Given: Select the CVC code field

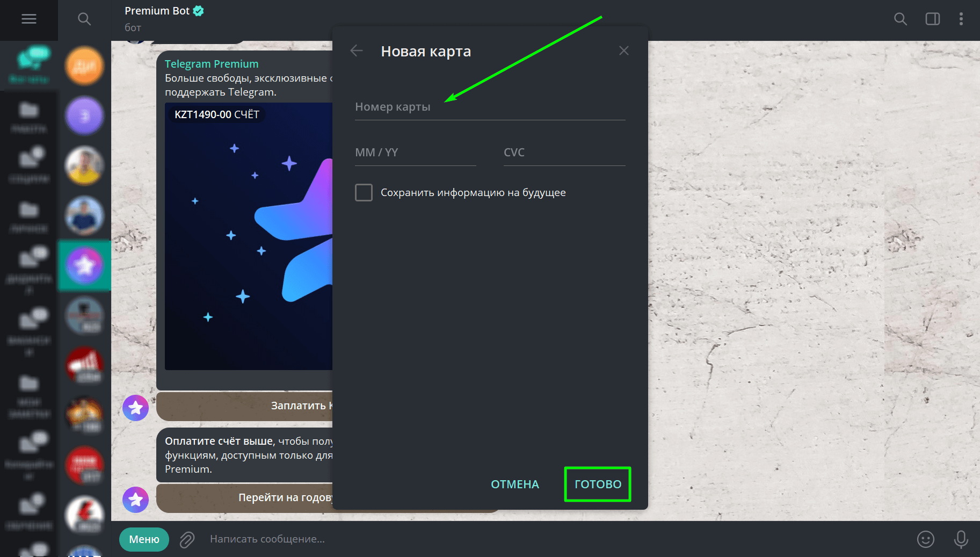Looking at the screenshot, I should [564, 153].
